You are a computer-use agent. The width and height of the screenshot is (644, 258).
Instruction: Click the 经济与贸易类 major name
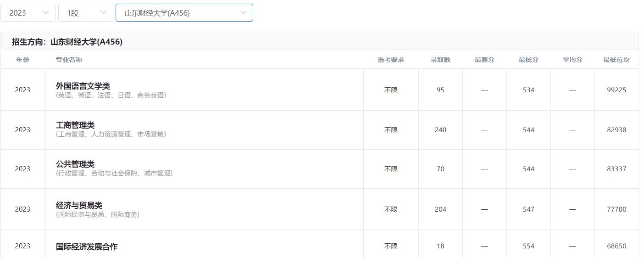tap(79, 205)
